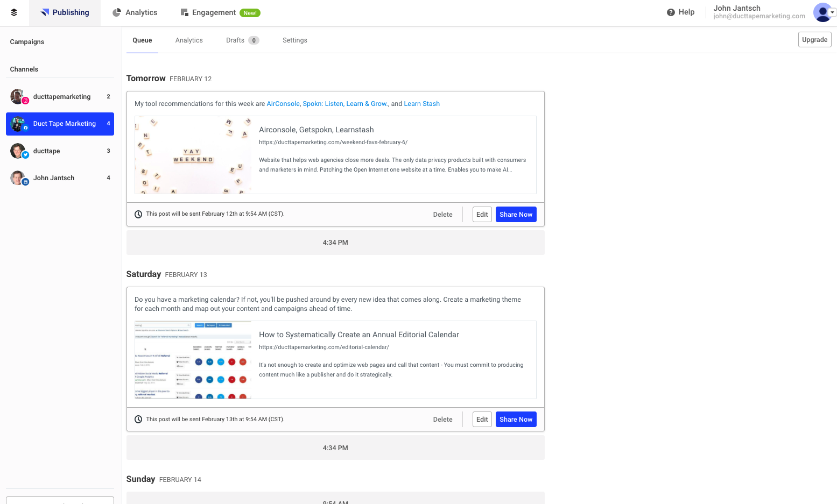Screen dimensions: 837x504
Task: Click clock icon on February 13th post
Action: [138, 420]
